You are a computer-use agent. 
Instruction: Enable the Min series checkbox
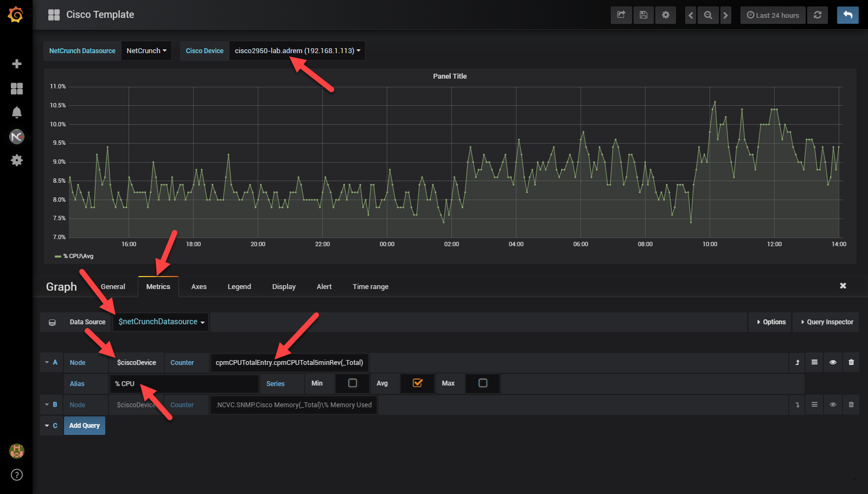tap(353, 383)
